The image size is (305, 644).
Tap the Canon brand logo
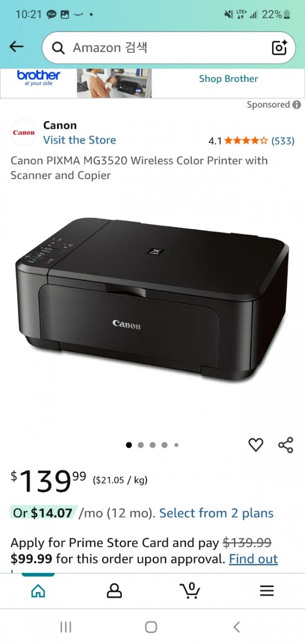click(23, 133)
